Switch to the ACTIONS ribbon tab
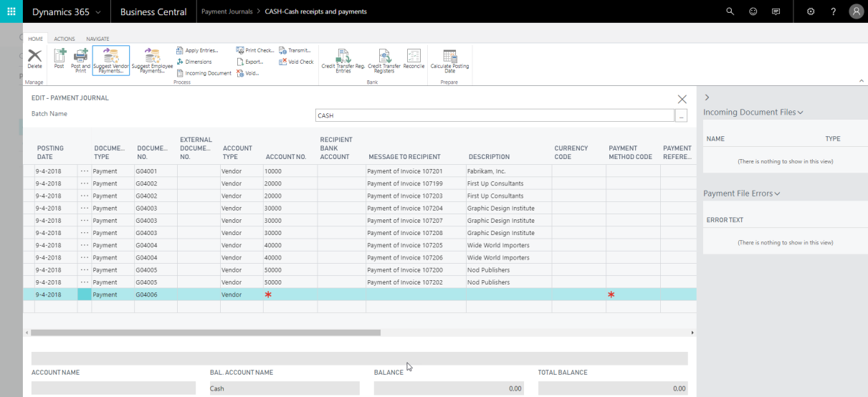 click(65, 39)
